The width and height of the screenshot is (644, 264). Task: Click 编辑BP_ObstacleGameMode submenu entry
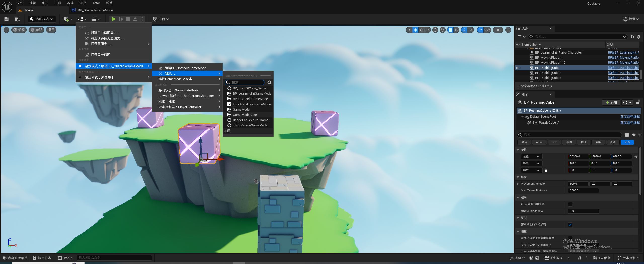187,68
